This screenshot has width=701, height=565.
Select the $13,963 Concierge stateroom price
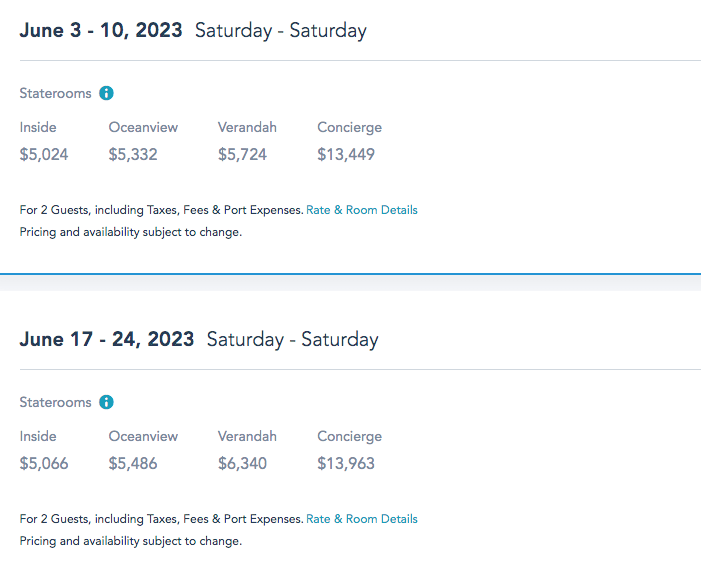coord(346,463)
